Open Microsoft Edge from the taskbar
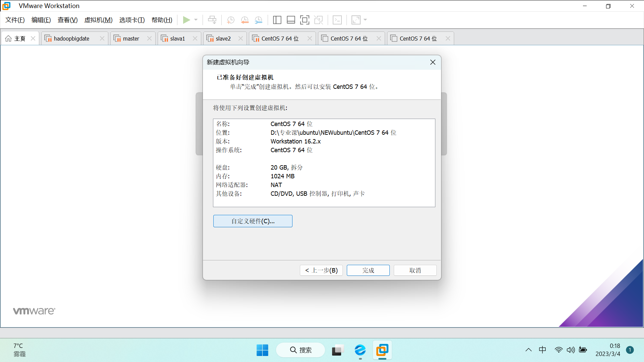Viewport: 644px width, 362px height. [360, 350]
